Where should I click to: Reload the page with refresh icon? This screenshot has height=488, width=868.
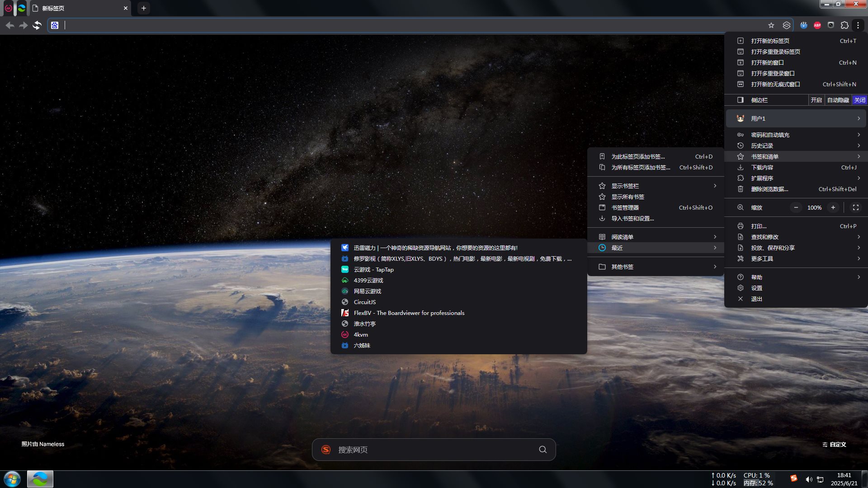coord(37,26)
